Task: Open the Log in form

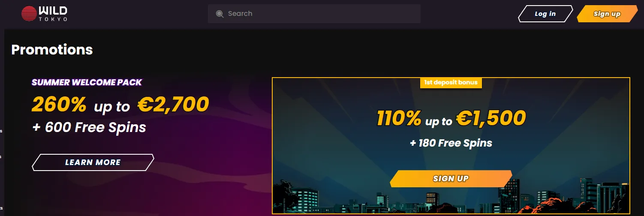Action: point(545,14)
